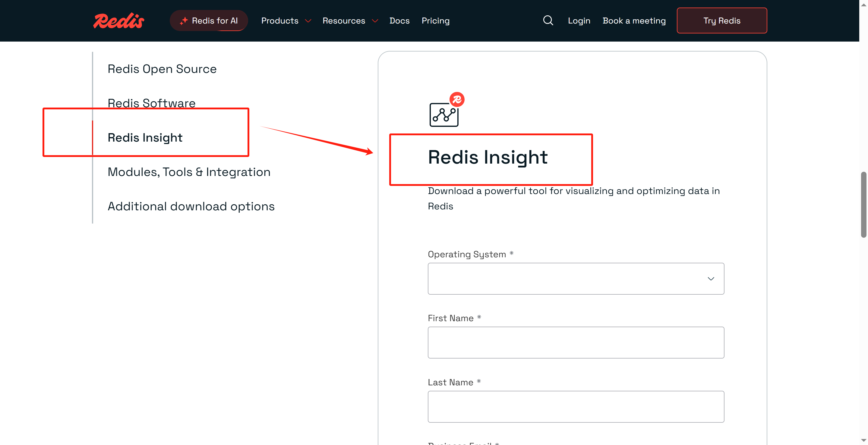Select Redis Open Source in sidebar

click(162, 69)
